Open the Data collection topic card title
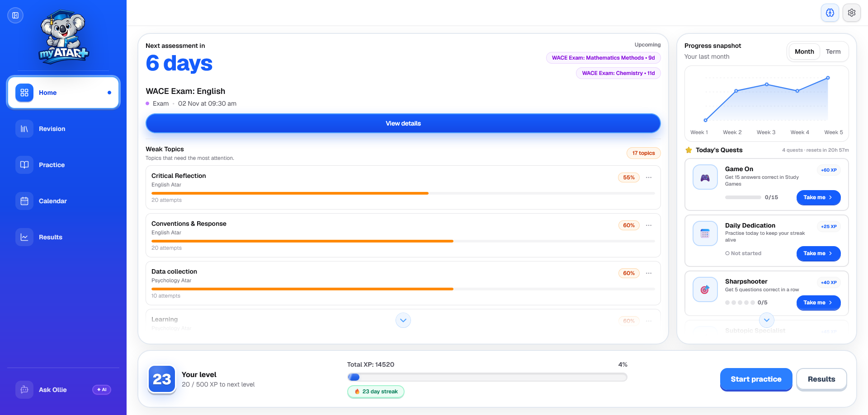The image size is (868, 415). pos(174,271)
